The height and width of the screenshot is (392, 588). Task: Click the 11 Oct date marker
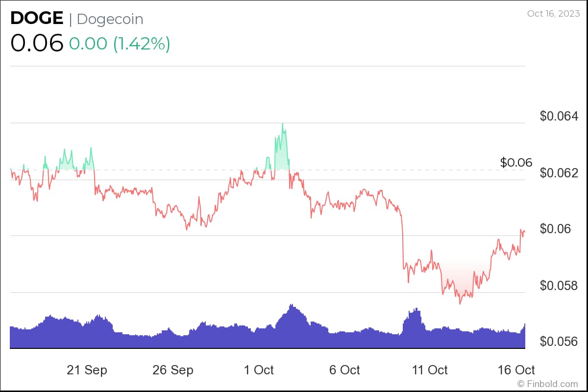pos(431,370)
